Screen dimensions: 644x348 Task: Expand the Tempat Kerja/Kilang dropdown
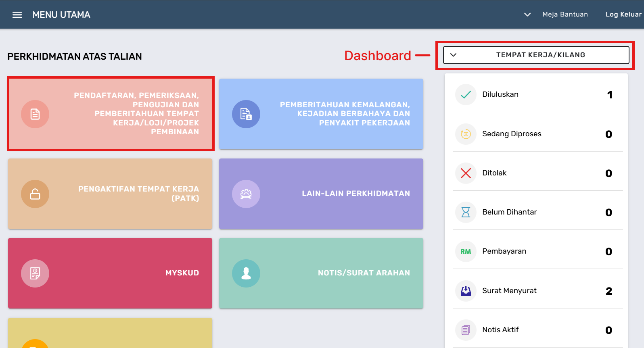coord(536,55)
